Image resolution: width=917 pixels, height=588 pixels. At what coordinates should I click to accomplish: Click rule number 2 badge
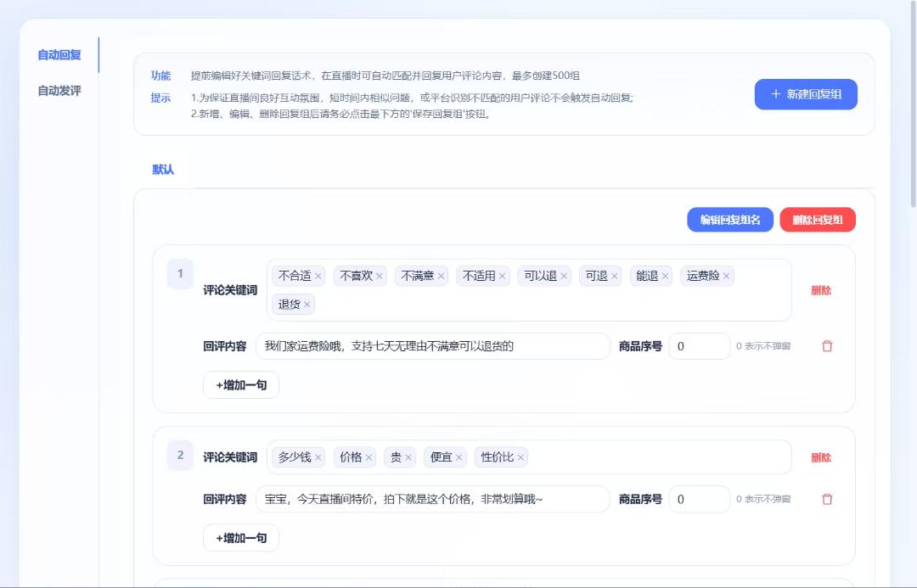click(x=180, y=456)
